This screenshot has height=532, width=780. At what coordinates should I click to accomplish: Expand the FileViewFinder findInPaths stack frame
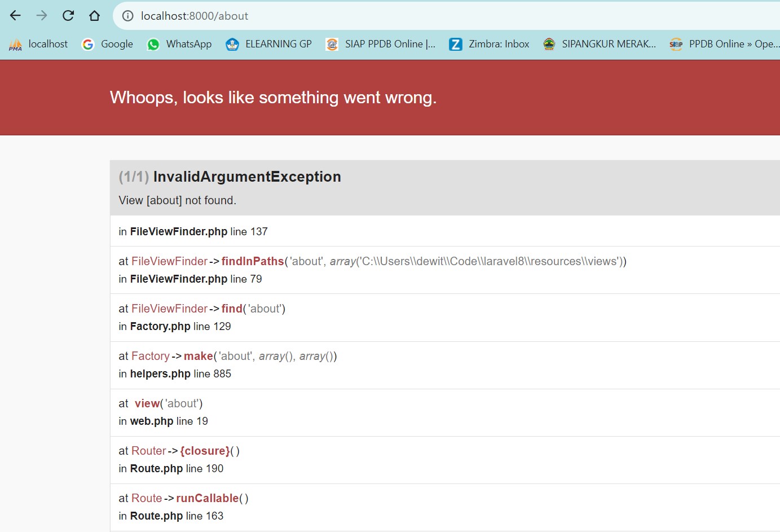[x=253, y=261]
